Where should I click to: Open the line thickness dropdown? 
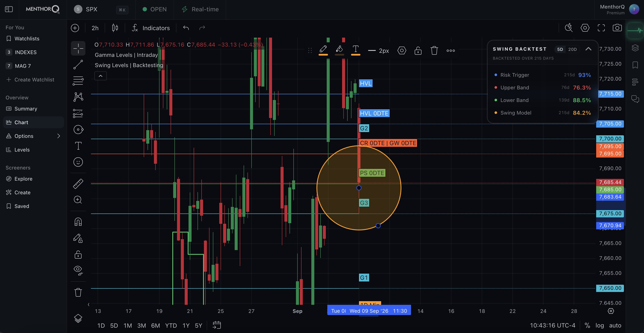(x=379, y=51)
